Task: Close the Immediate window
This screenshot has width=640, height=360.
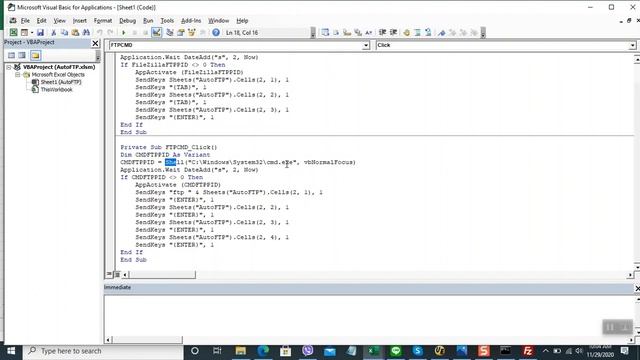Action: (637, 288)
